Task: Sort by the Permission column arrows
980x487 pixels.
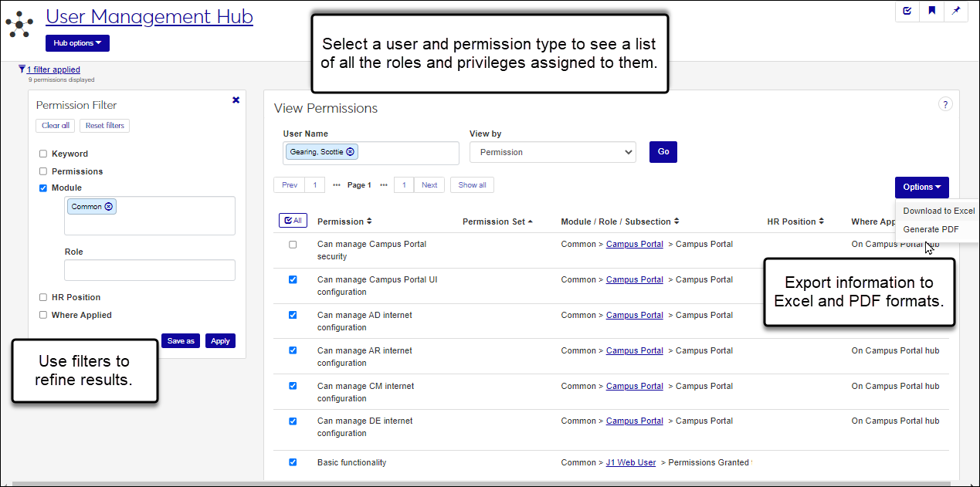Action: [369, 222]
